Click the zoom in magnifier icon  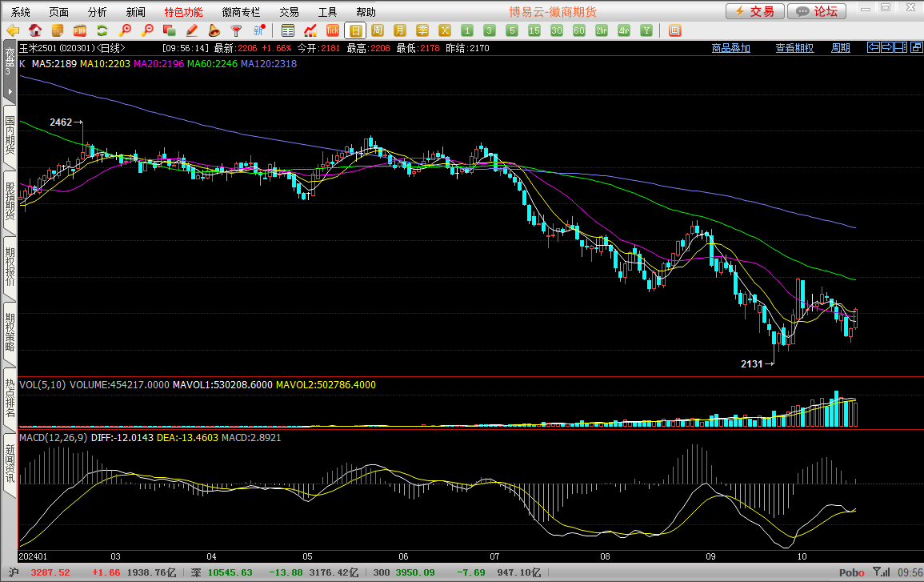(125, 30)
